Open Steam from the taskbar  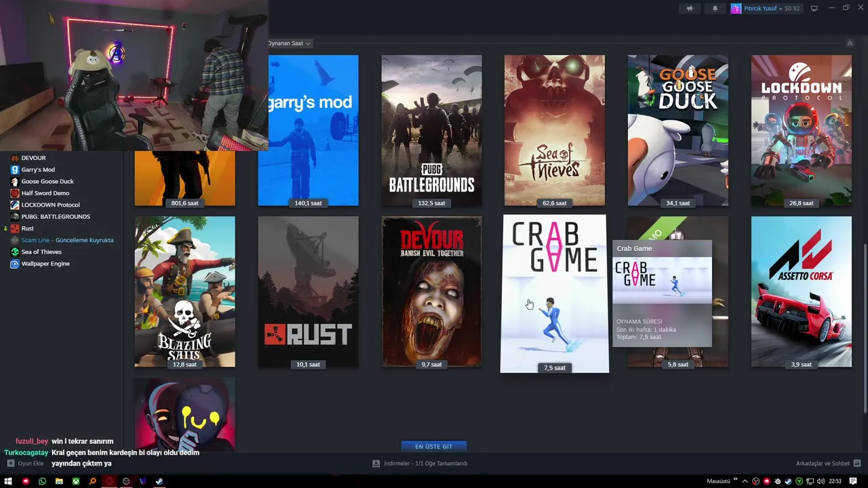click(159, 481)
